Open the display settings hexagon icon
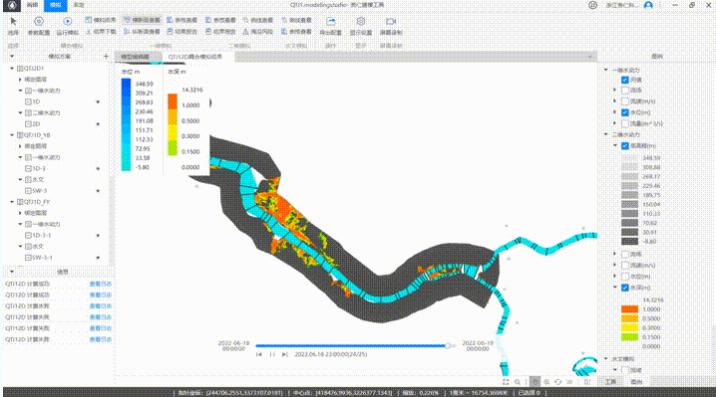The height and width of the screenshot is (397, 716). 361,21
